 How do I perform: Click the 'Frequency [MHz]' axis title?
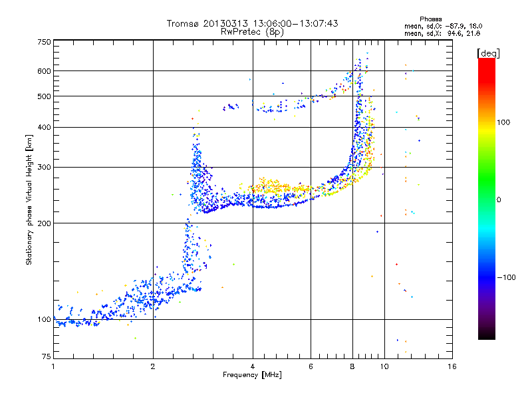252,375
